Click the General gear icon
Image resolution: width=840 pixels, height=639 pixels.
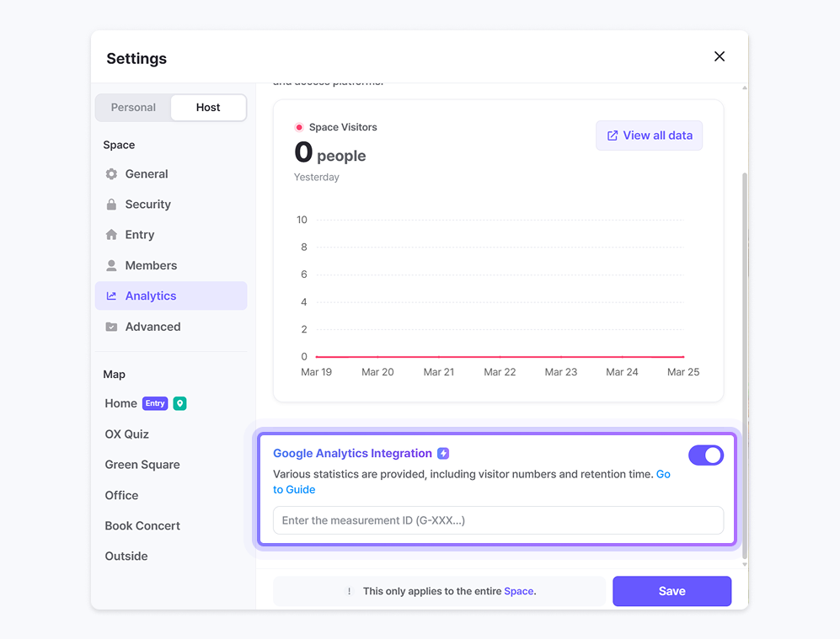pos(111,174)
